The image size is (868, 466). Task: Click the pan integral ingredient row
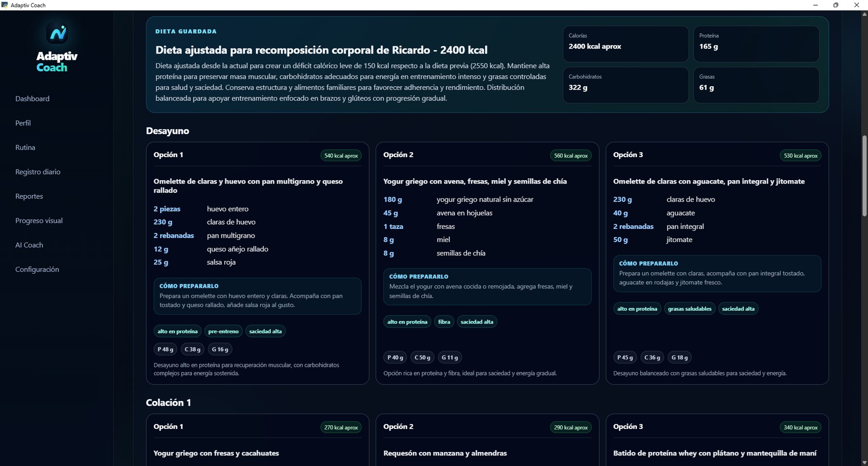tap(717, 226)
